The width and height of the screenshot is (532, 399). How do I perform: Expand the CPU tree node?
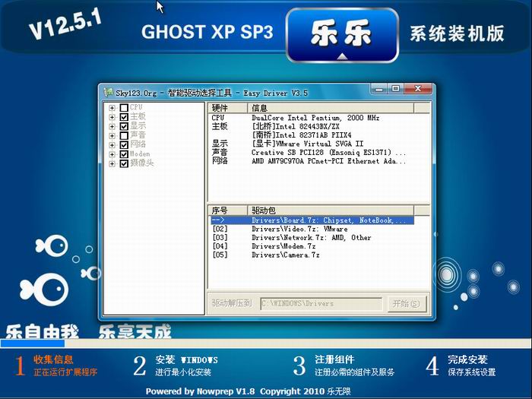point(112,108)
